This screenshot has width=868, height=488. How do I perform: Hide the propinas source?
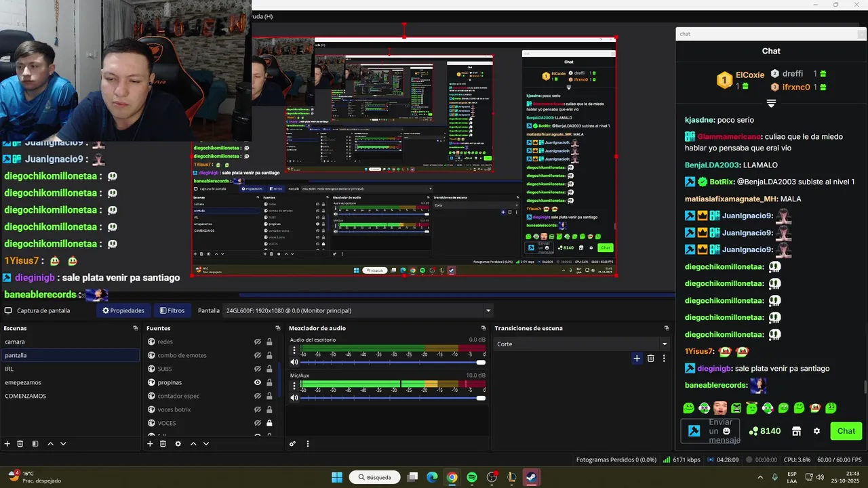click(x=258, y=382)
